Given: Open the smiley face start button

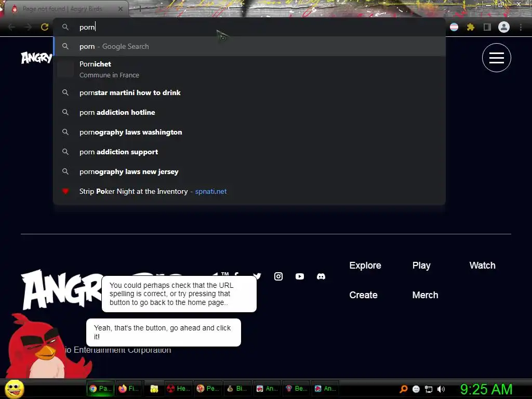Looking at the screenshot, I should pyautogui.click(x=15, y=389).
